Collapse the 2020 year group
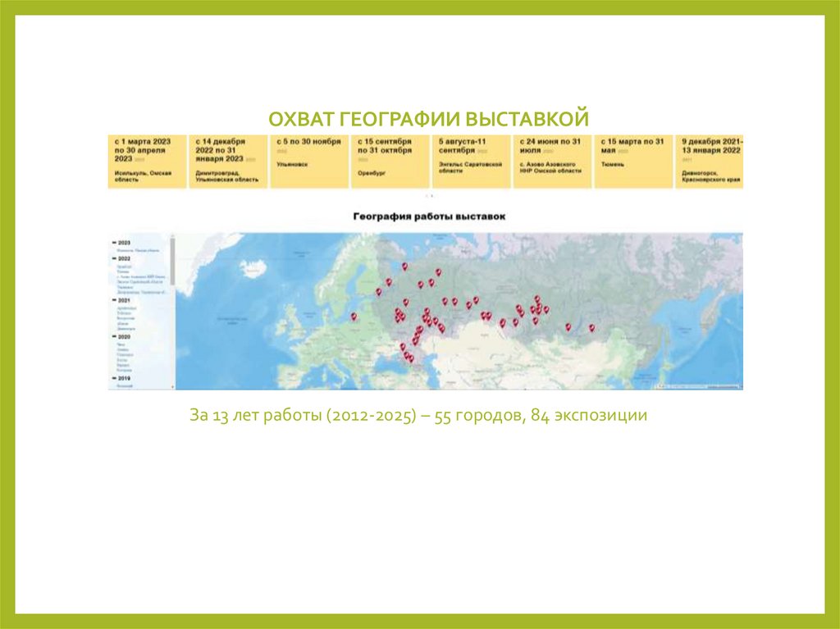Viewport: 840px width, 629px height. 114,337
